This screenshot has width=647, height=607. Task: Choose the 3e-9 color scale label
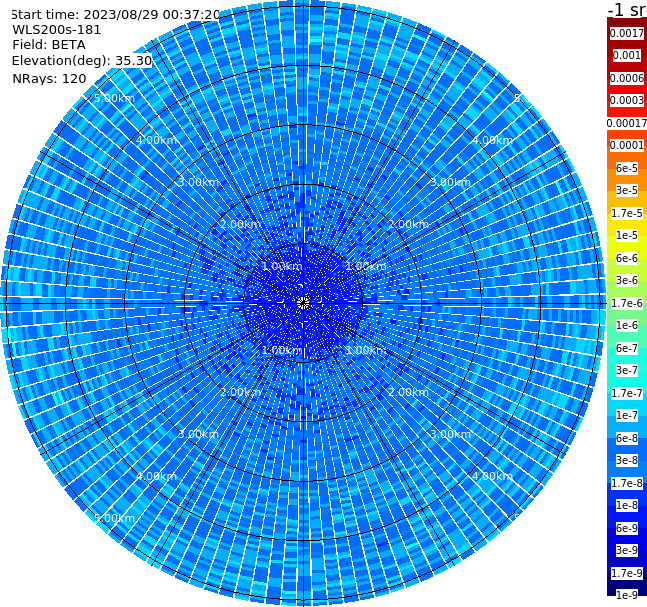626,550
